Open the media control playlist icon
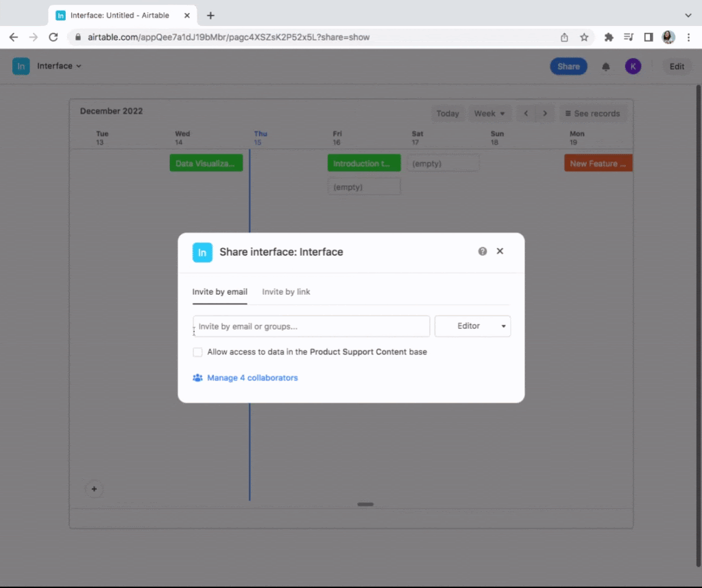The width and height of the screenshot is (702, 588). [629, 37]
